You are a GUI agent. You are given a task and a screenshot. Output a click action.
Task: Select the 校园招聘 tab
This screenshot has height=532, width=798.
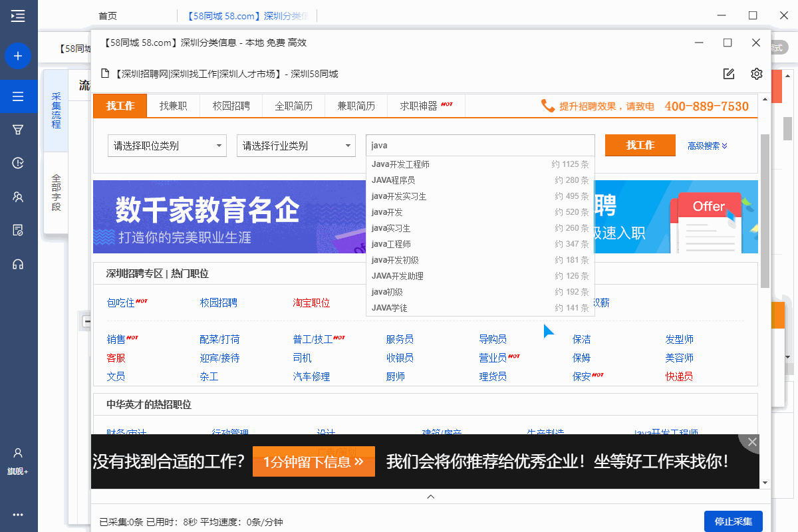click(231, 106)
